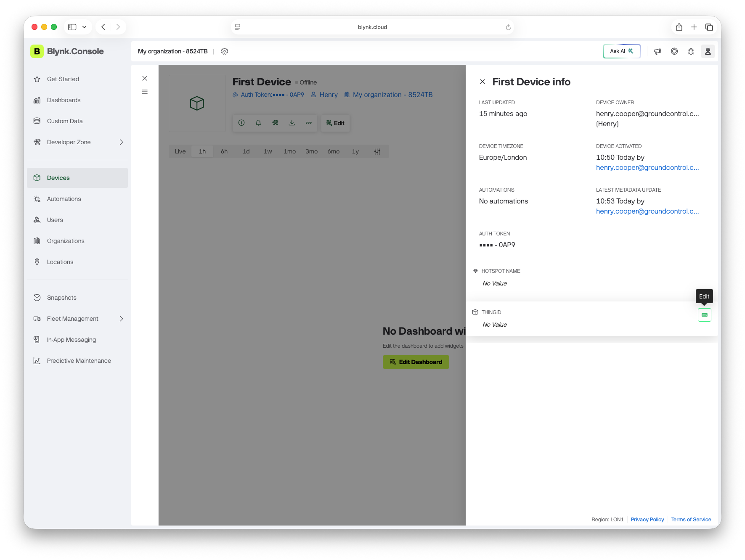This screenshot has height=560, width=745.
Task: Select the 1y time range tab
Action: pyautogui.click(x=355, y=151)
